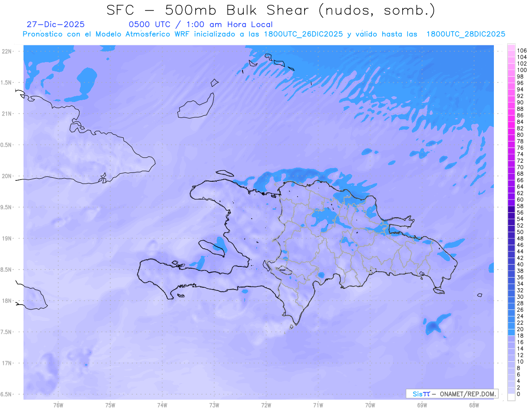Click the color scale value '40'
Viewport: 532px width, 411px height.
520,264
